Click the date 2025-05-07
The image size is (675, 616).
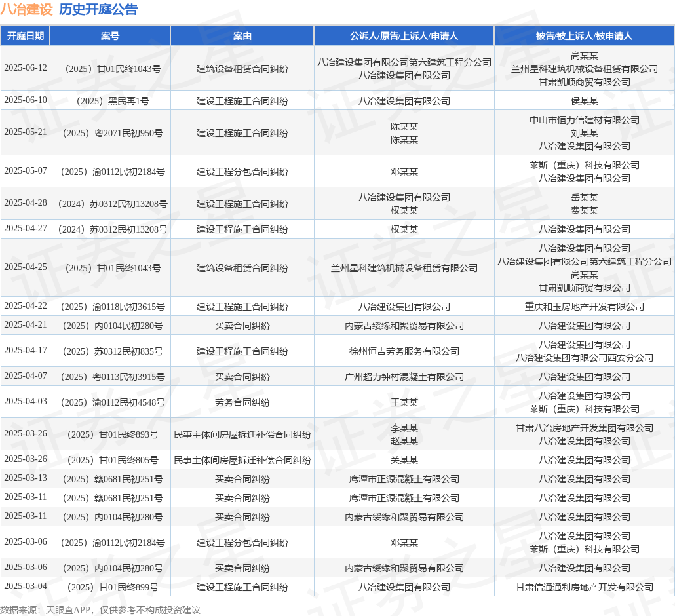pyautogui.click(x=26, y=171)
